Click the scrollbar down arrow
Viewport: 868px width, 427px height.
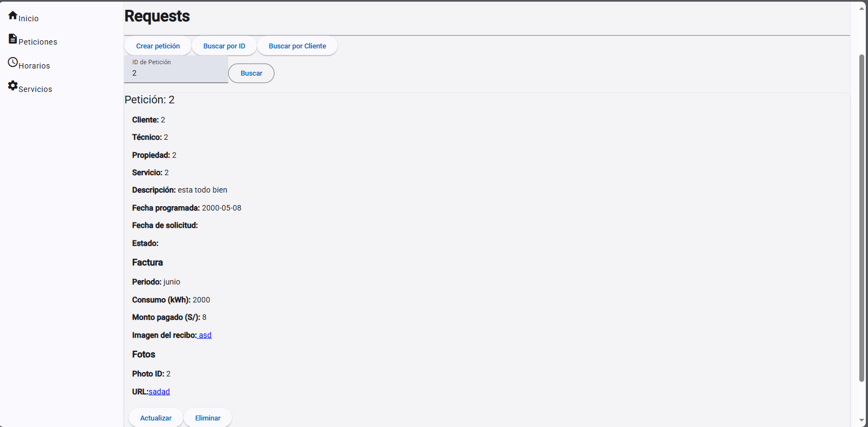[861, 420]
